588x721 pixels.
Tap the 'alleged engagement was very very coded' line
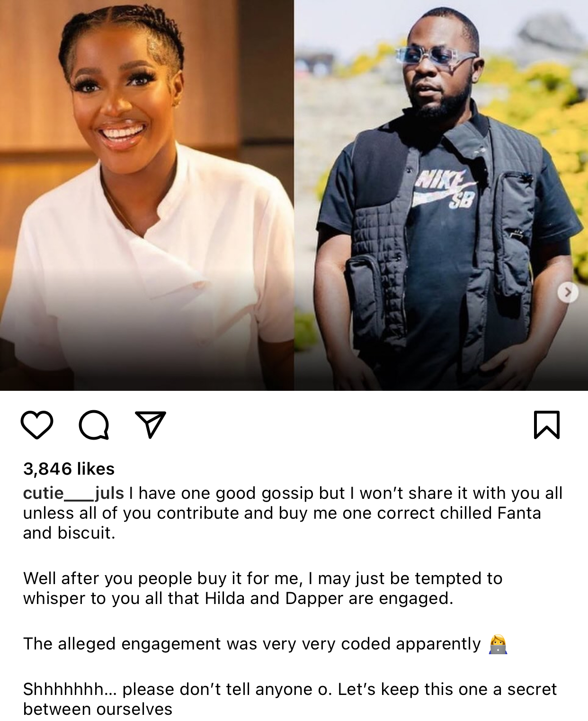[252, 644]
